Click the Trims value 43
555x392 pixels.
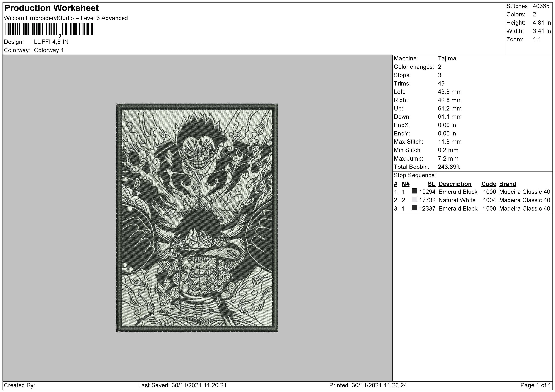tap(441, 84)
